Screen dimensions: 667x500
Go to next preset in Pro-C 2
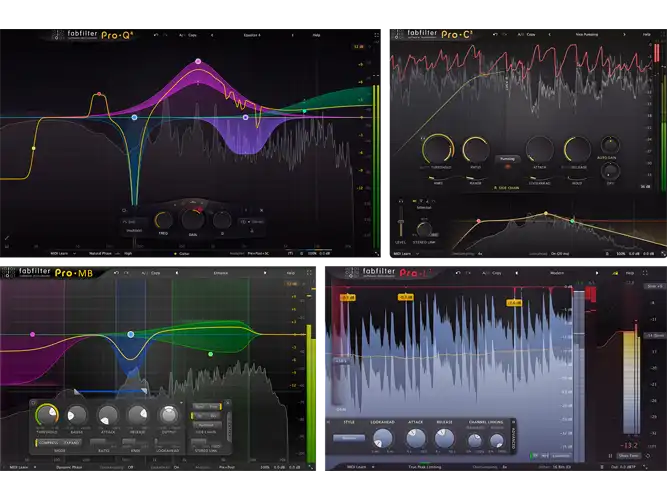(x=624, y=34)
